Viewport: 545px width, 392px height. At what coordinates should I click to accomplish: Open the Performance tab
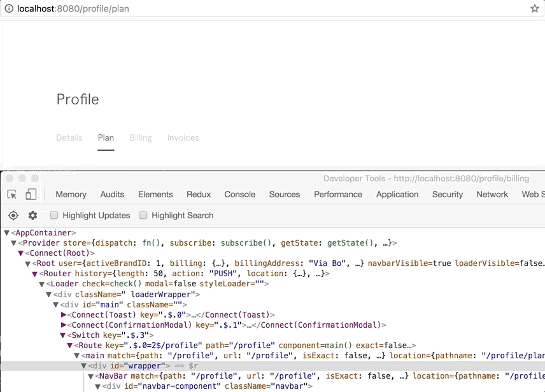pyautogui.click(x=338, y=194)
